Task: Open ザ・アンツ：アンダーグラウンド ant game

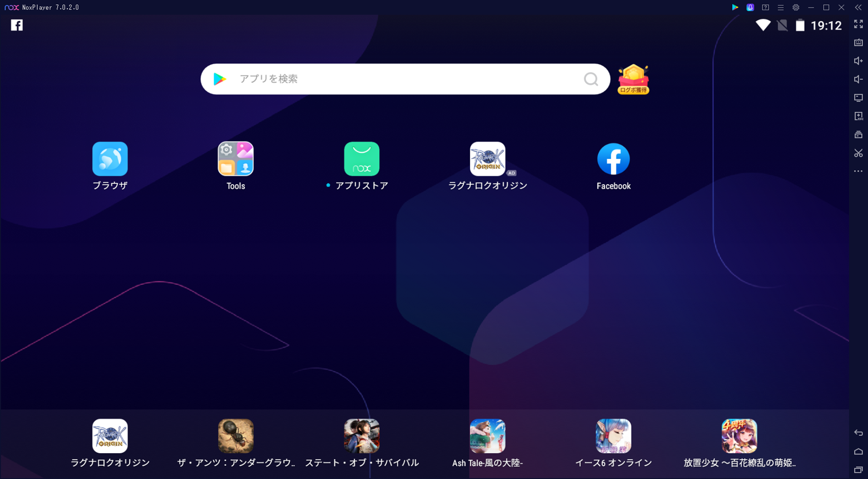Action: 236,436
